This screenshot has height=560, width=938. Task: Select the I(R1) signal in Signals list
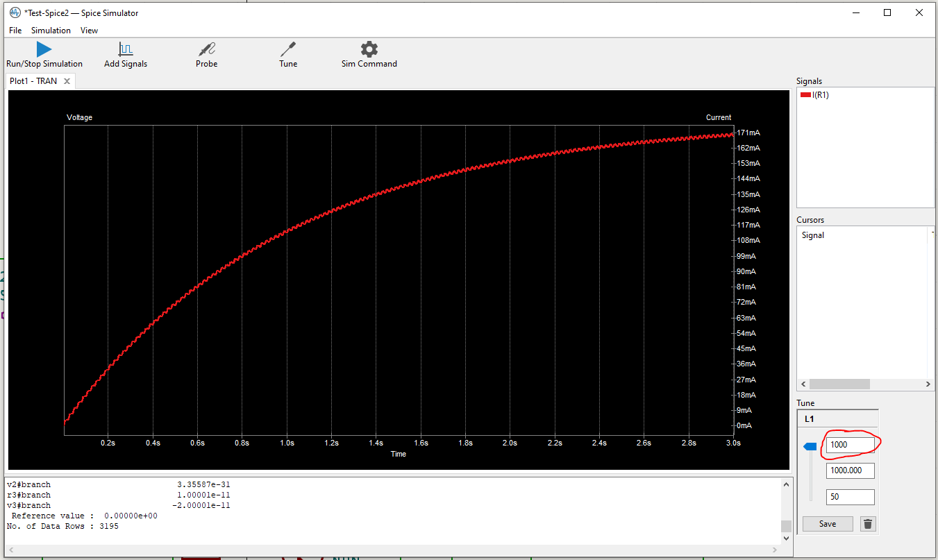(x=820, y=95)
